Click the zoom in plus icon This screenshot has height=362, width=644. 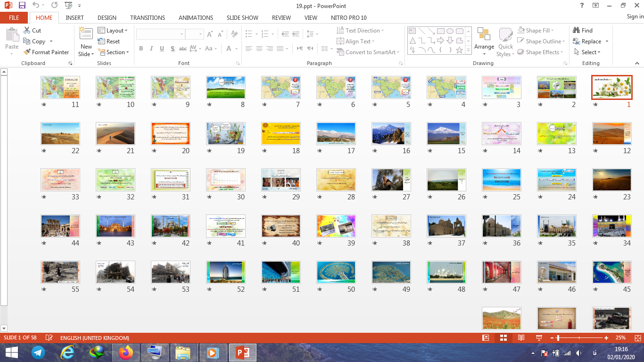[606, 338]
